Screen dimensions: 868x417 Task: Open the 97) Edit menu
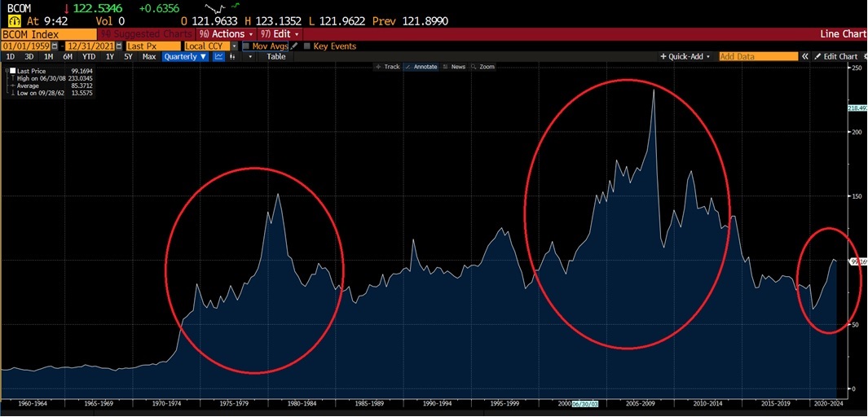[x=280, y=33]
